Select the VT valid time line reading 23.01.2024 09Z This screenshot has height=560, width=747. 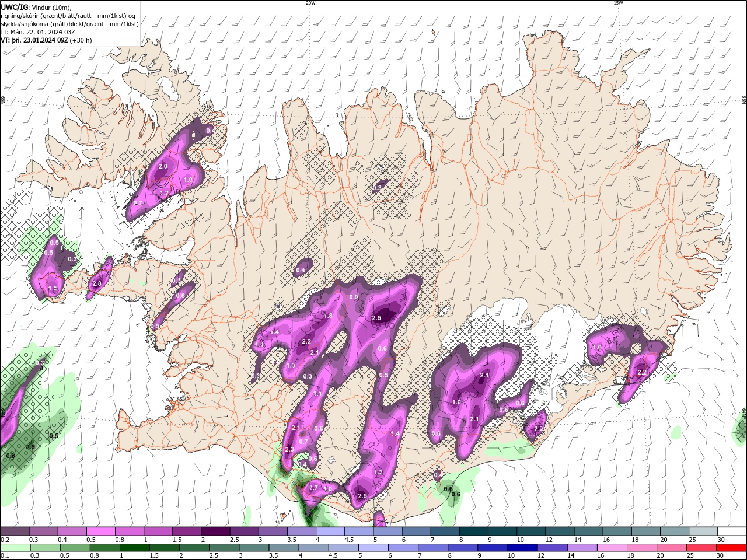tap(46, 40)
